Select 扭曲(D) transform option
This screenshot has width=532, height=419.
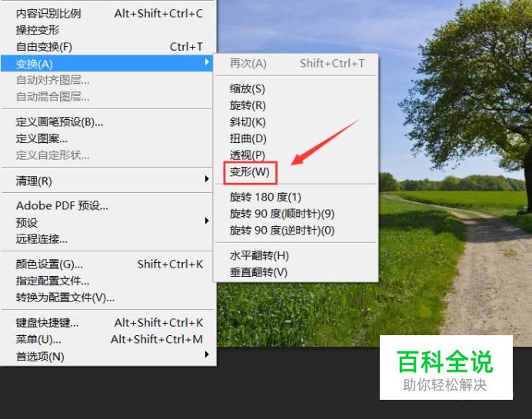(296, 138)
